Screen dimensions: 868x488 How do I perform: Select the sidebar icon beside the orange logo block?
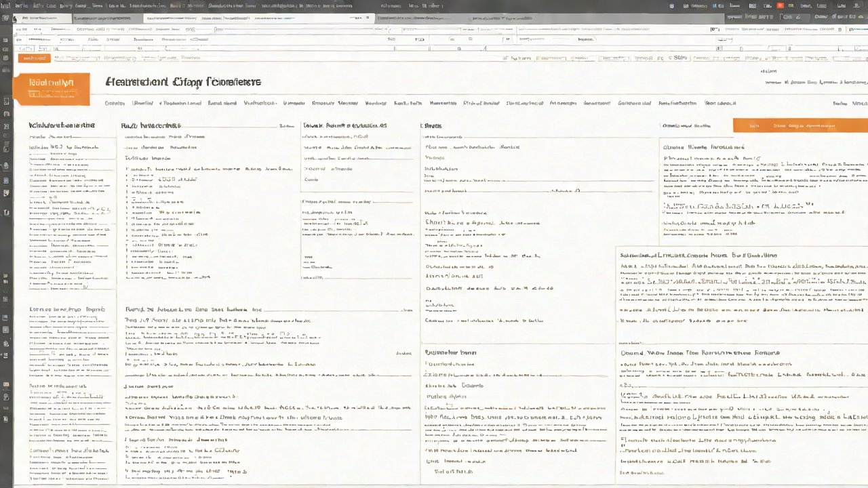click(6, 101)
